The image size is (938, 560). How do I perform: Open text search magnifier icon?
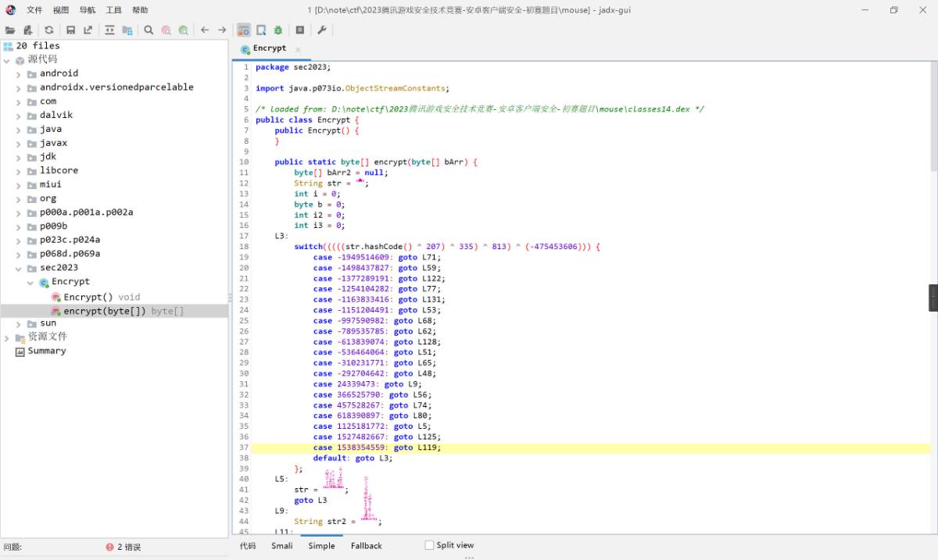tap(149, 30)
